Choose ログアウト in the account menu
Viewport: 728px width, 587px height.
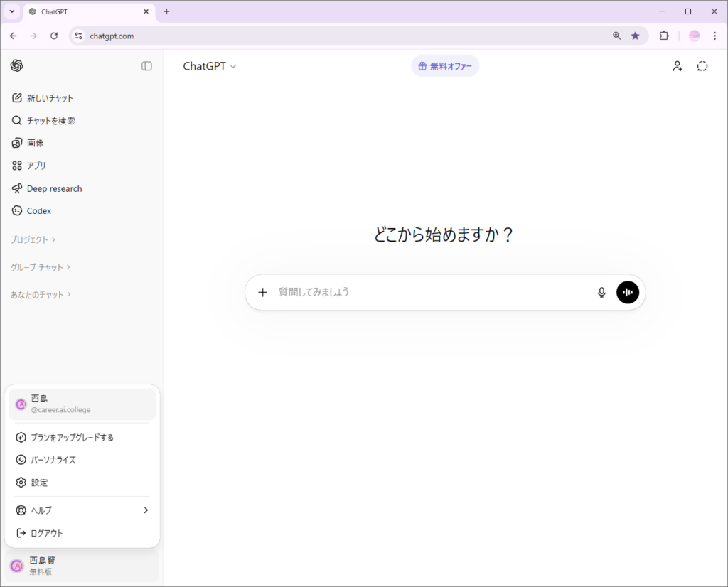pos(47,533)
